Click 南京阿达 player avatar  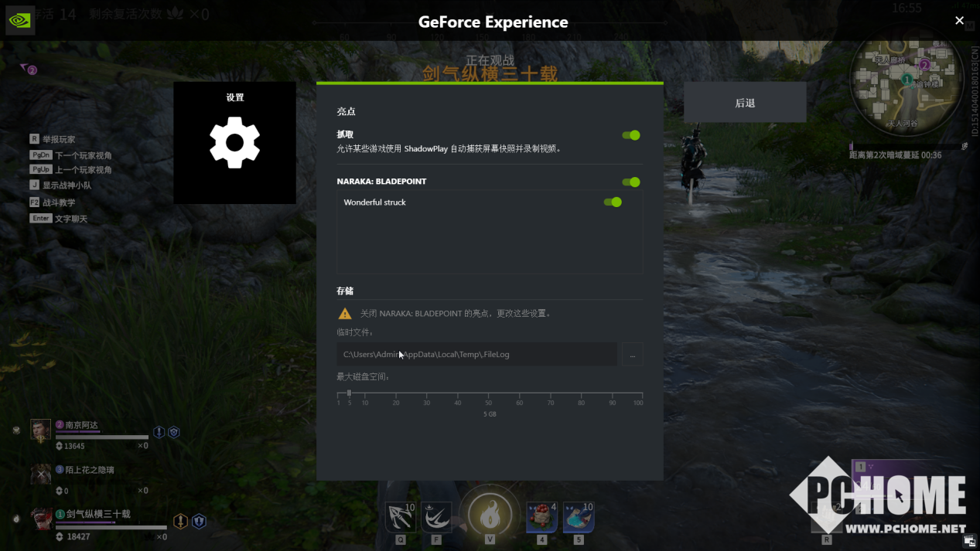(40, 430)
